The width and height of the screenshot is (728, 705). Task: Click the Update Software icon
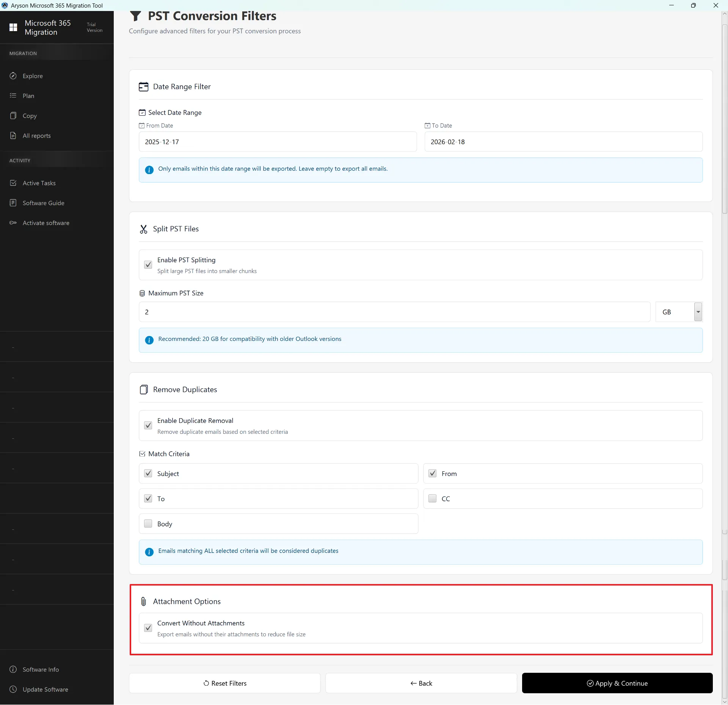(x=13, y=689)
